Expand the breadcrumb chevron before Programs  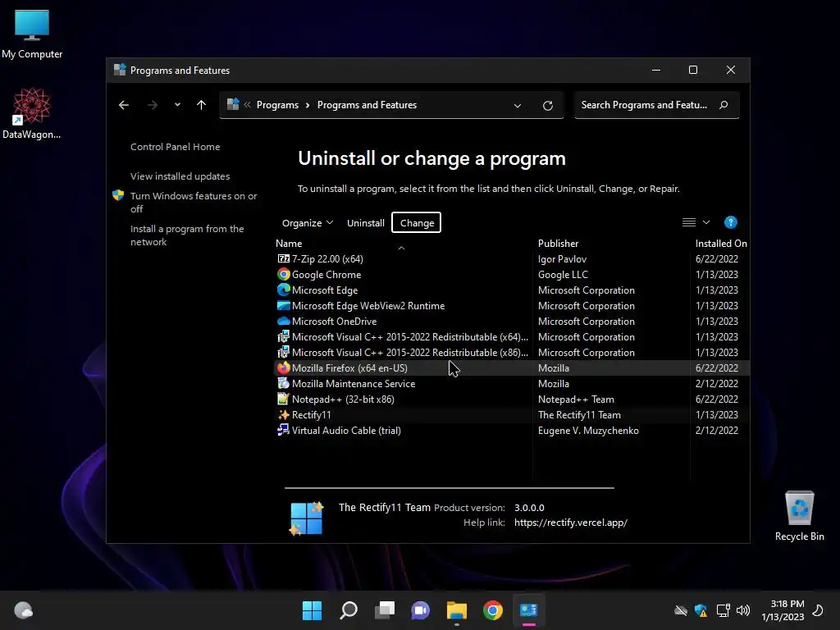point(248,105)
